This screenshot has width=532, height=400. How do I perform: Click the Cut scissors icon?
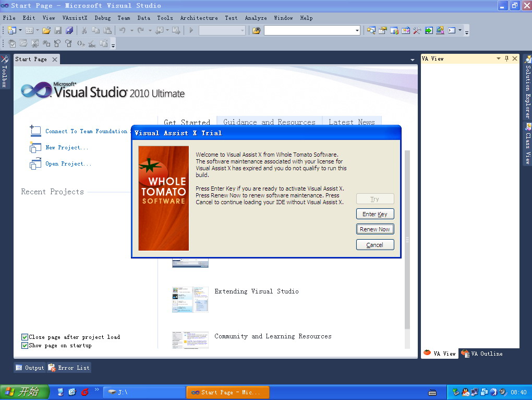tap(84, 31)
